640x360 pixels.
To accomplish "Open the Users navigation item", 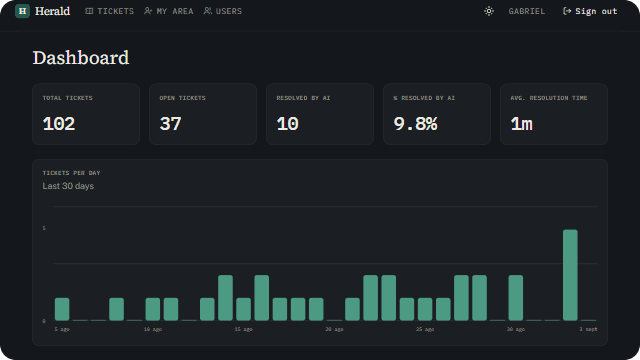I will (222, 11).
